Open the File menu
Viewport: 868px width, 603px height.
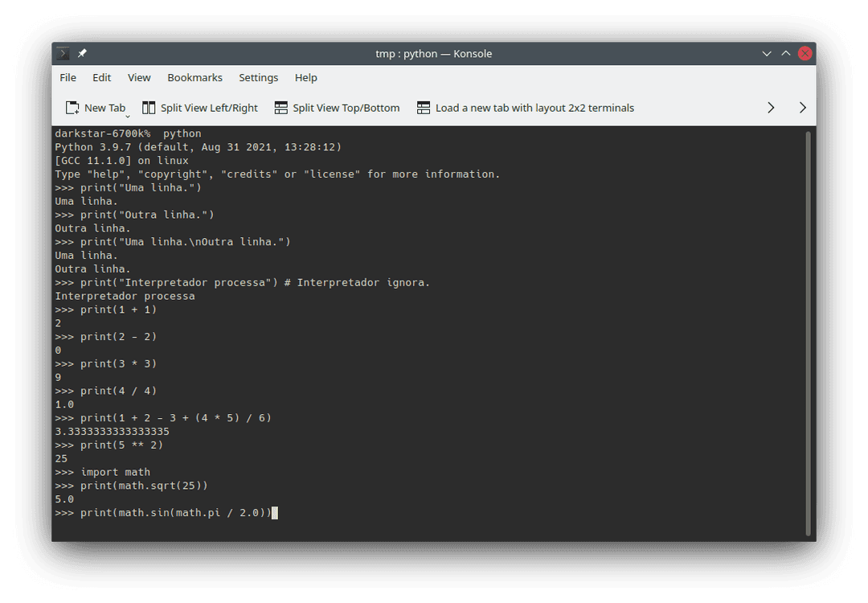pos(68,77)
